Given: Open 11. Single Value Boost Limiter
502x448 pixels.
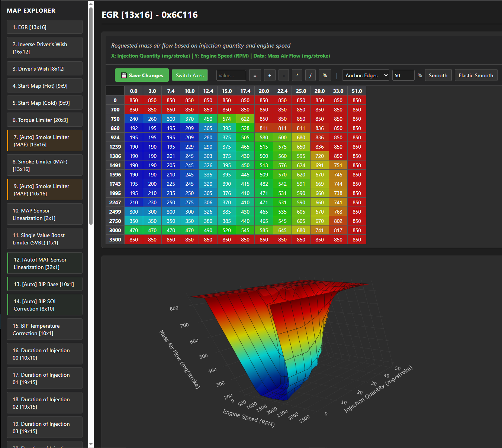Looking at the screenshot, I should [45, 238].
